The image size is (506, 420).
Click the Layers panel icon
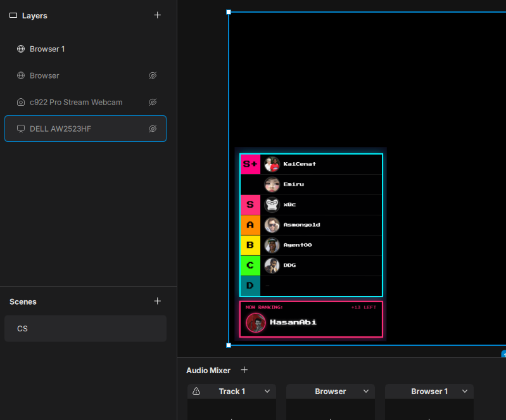(13, 15)
